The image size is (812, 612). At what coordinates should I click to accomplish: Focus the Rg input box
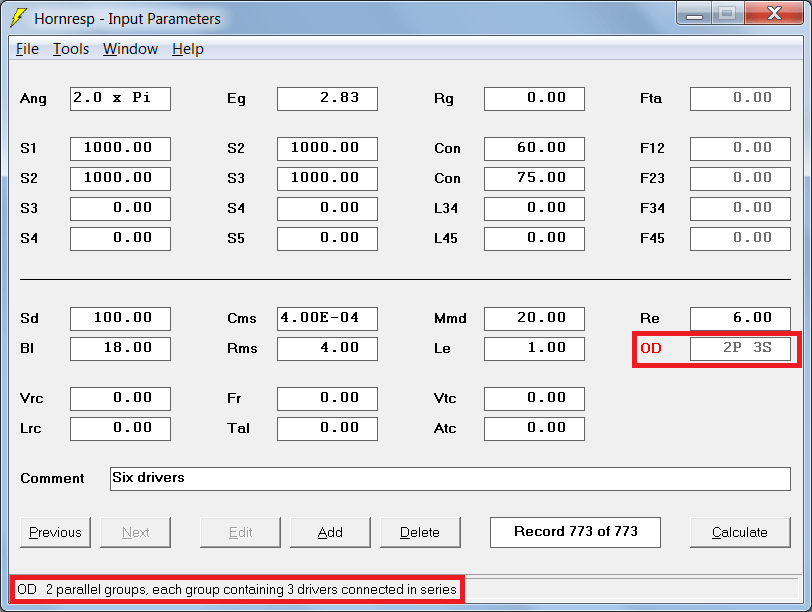pos(534,98)
